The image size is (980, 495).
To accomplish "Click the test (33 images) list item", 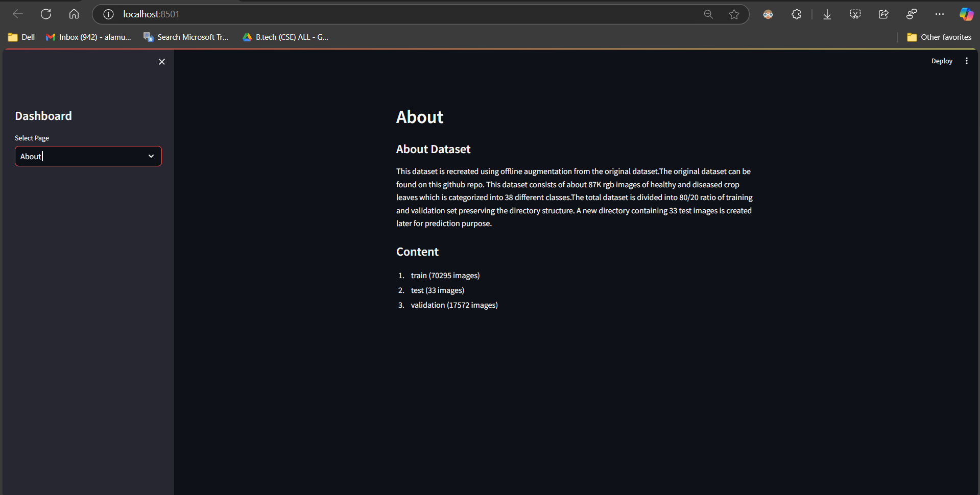I will click(438, 290).
